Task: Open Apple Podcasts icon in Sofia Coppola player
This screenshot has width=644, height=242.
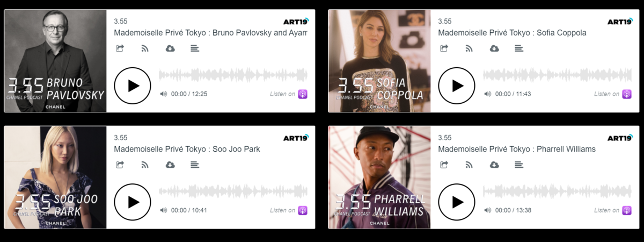Action: tap(627, 94)
